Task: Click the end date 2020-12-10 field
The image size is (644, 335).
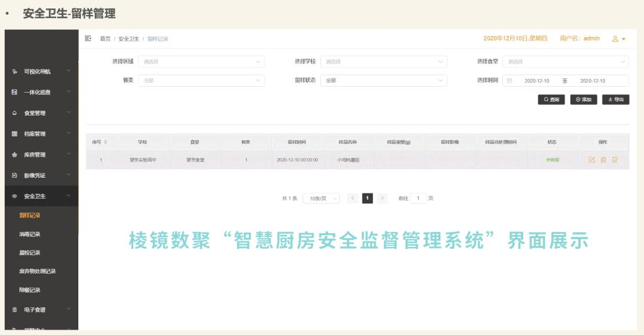Action: click(592, 81)
